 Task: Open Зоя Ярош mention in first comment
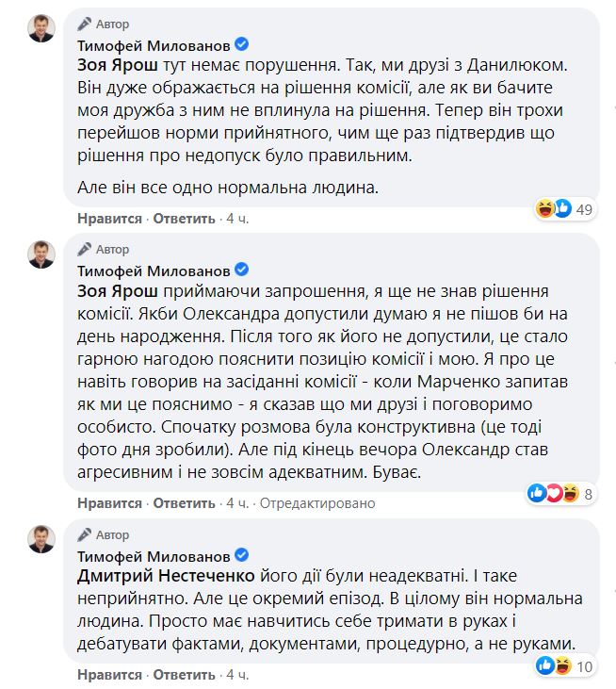[114, 65]
